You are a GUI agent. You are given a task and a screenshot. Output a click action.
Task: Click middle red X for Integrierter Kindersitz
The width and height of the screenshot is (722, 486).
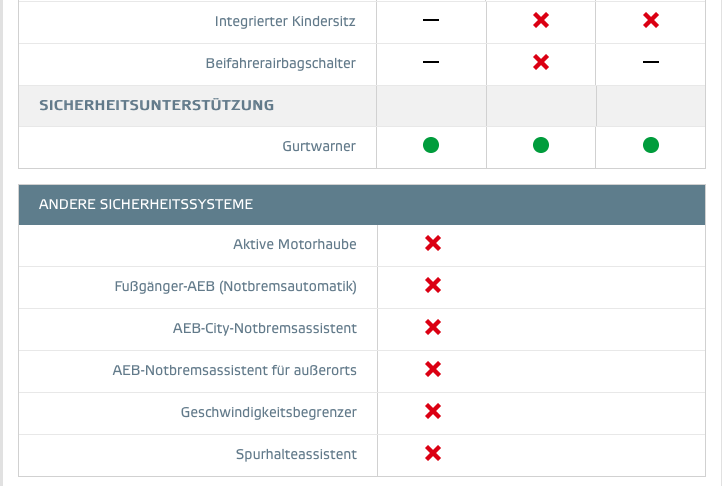point(541,20)
